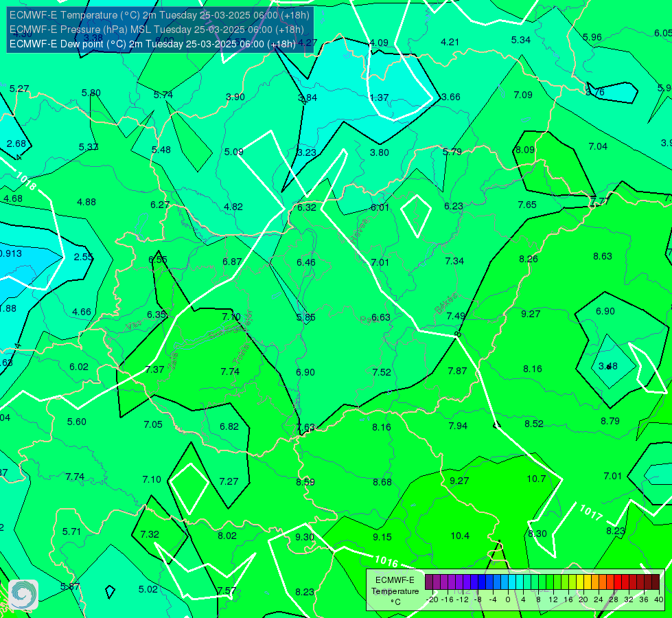The image size is (672, 618).
Task: Click the 6.27 temperature value
Action: pos(160,205)
